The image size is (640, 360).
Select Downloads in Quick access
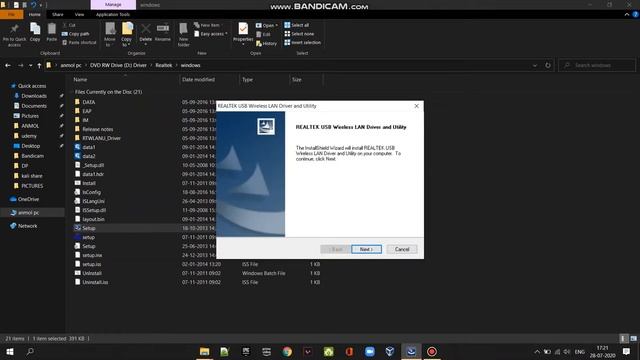pyautogui.click(x=34, y=96)
